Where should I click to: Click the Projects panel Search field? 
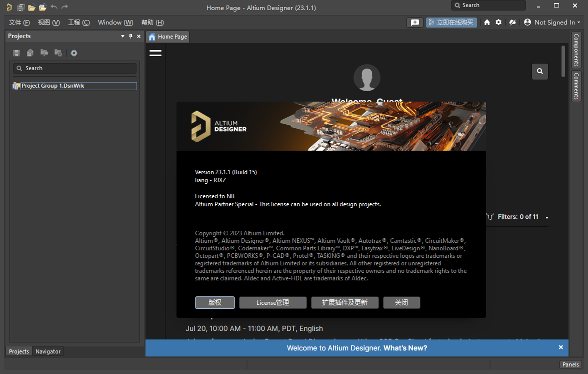coord(74,68)
